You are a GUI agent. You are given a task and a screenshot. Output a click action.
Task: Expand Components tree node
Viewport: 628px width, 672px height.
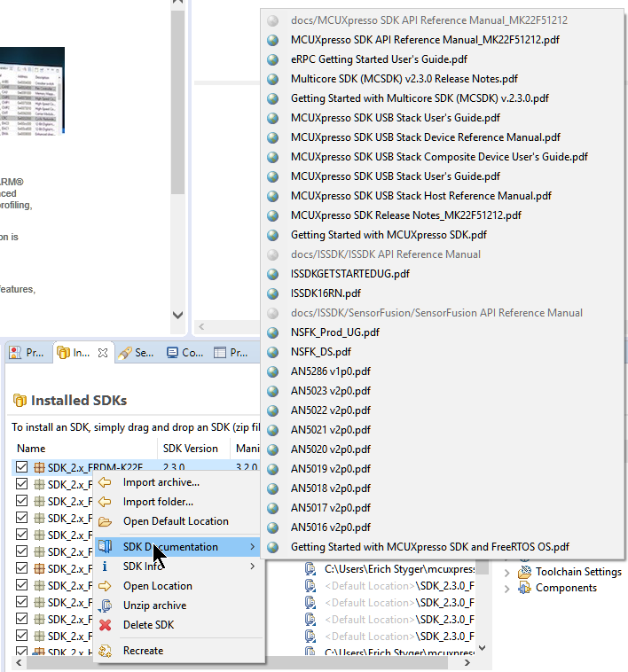(507, 589)
